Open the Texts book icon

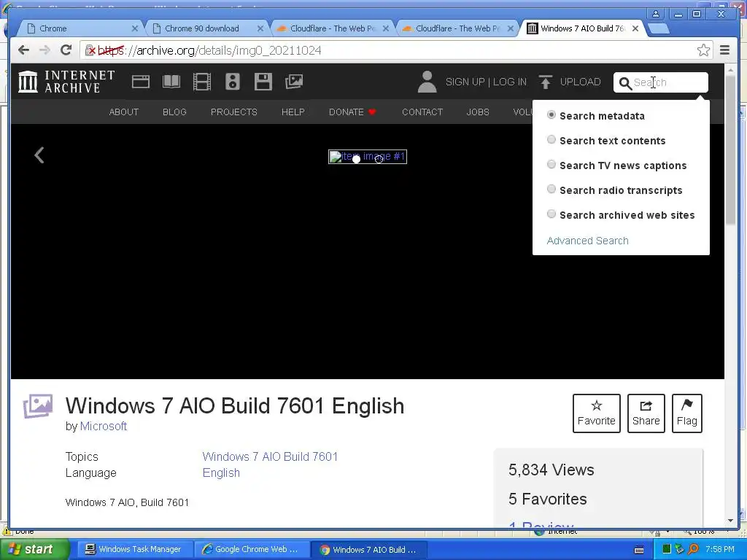171,82
